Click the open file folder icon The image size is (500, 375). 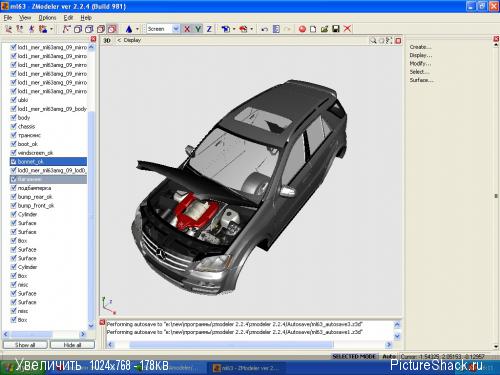pos(324,29)
